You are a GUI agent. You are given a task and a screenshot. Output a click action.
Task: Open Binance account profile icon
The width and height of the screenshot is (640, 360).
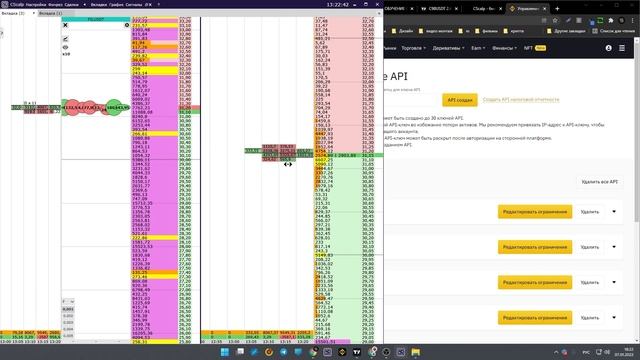tap(609, 48)
